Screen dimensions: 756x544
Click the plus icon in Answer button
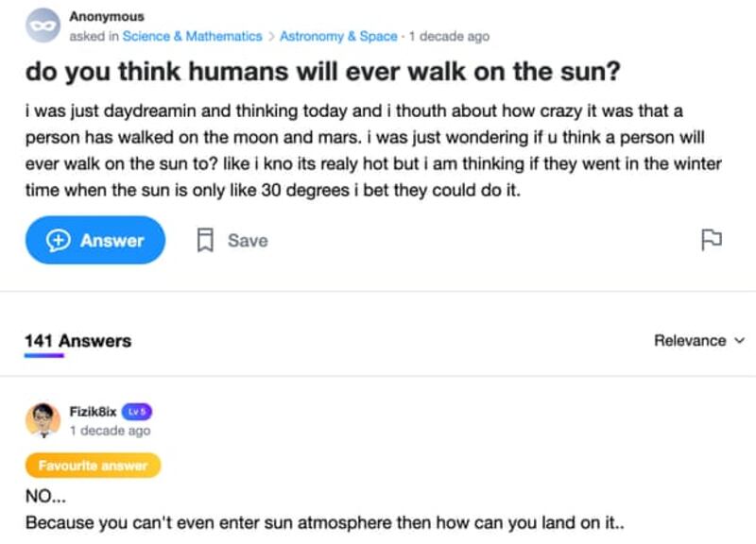coord(60,241)
